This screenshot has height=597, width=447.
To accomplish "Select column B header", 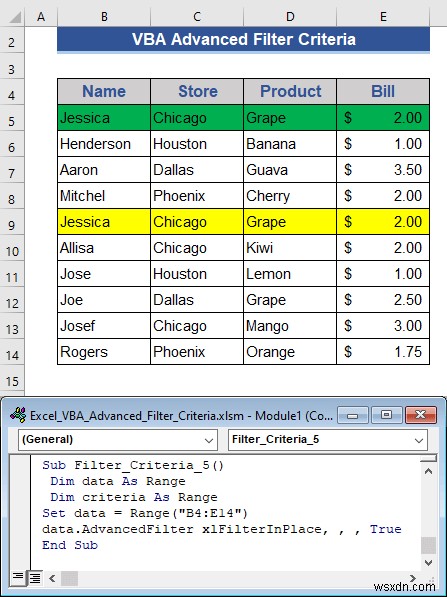I will click(x=104, y=16).
